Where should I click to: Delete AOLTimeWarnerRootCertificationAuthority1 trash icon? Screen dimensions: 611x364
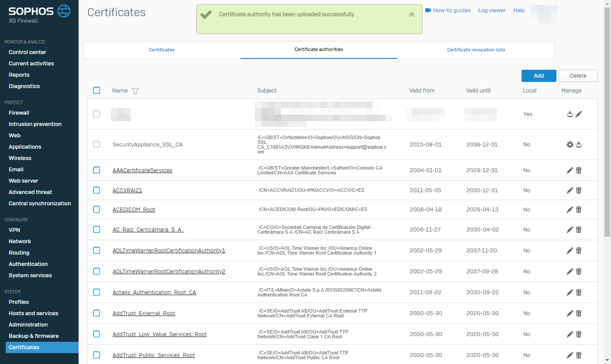pos(579,251)
